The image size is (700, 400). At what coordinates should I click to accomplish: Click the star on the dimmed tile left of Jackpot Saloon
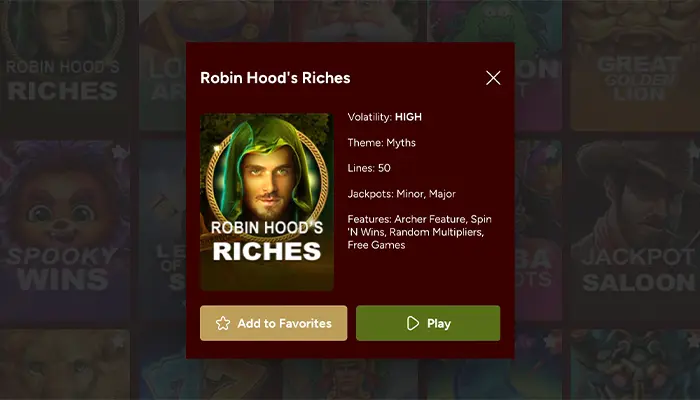point(551,152)
